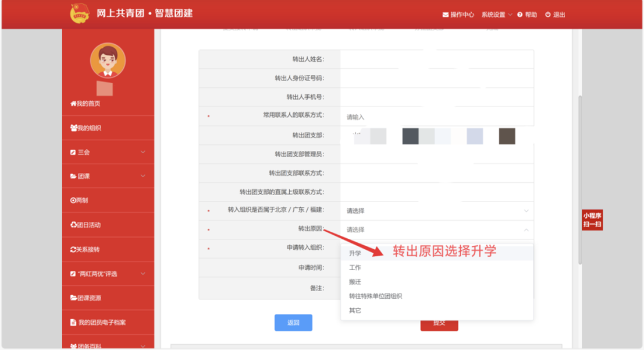Click the 退出 power icon
The width and height of the screenshot is (644, 350).
point(548,15)
